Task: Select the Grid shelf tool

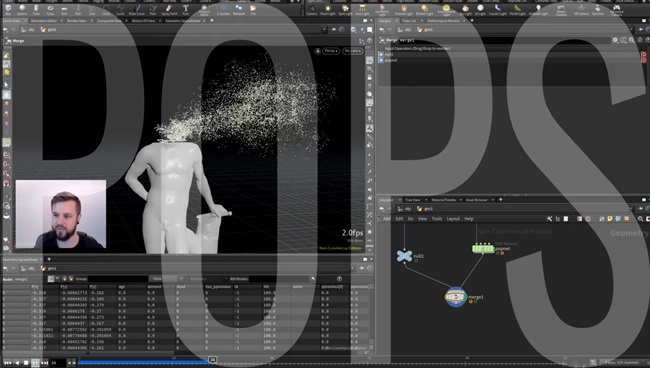Action: (x=64, y=9)
